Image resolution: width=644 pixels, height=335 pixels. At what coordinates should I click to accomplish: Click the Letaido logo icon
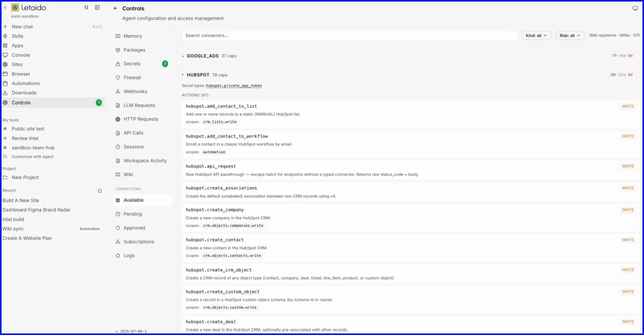[x=15, y=8]
